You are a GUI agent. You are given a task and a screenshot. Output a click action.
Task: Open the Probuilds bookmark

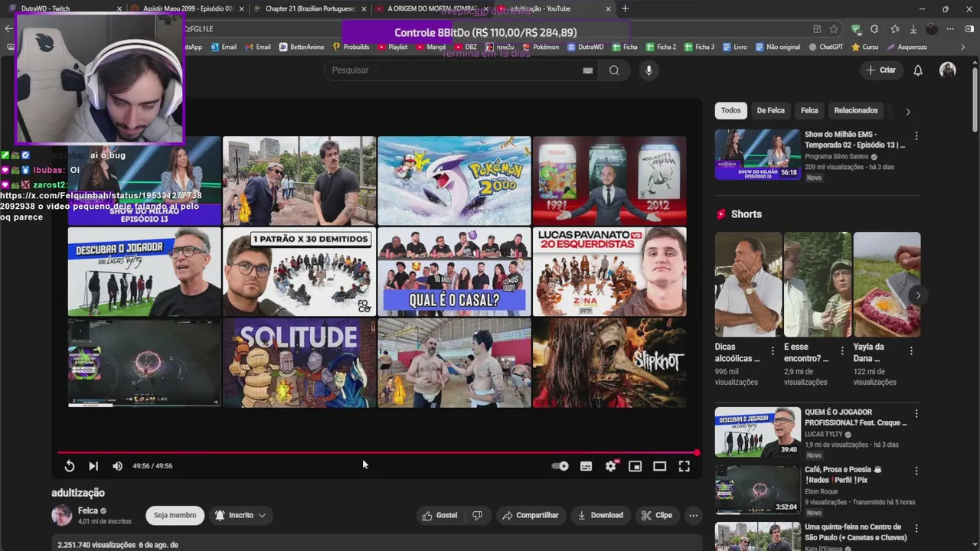coord(351,47)
